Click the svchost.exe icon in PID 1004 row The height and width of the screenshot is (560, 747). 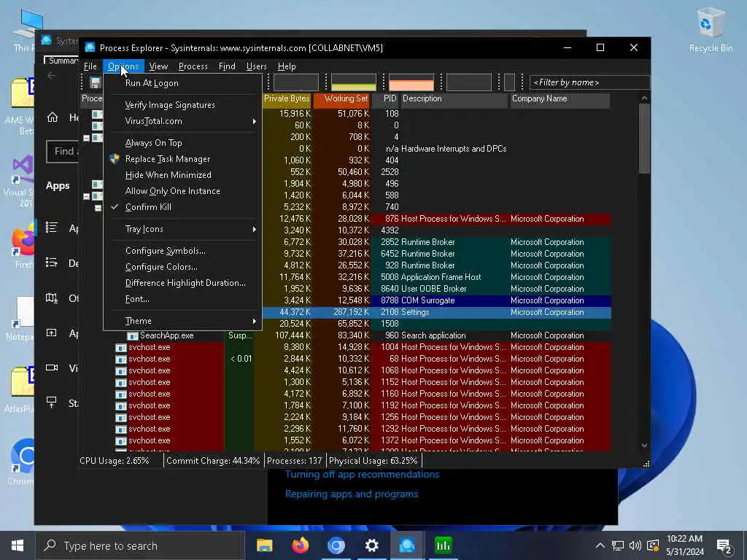coord(121,348)
